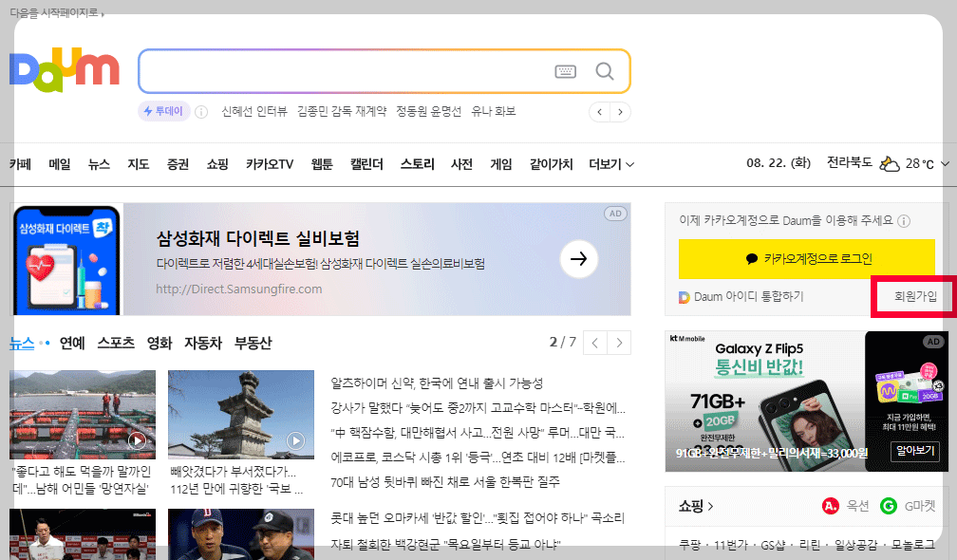Image resolution: width=957 pixels, height=560 pixels.
Task: Click Daum 아이디 통합하기 link
Action: [x=741, y=296]
